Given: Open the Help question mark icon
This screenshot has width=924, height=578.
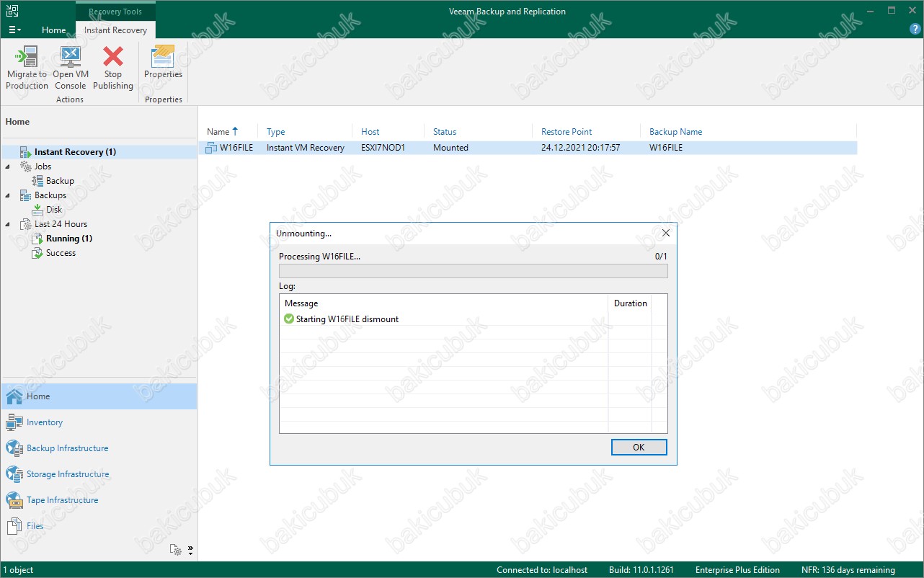Looking at the screenshot, I should tap(915, 30).
